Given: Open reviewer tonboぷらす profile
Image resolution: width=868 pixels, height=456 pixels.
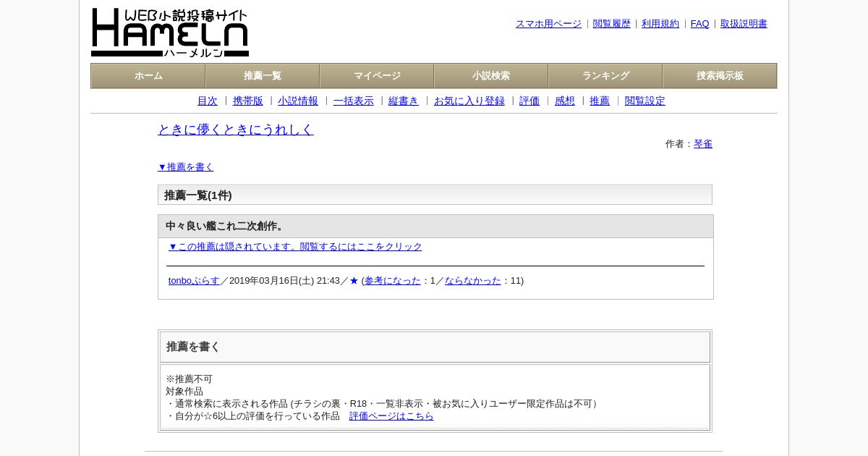Looking at the screenshot, I should (x=194, y=281).
